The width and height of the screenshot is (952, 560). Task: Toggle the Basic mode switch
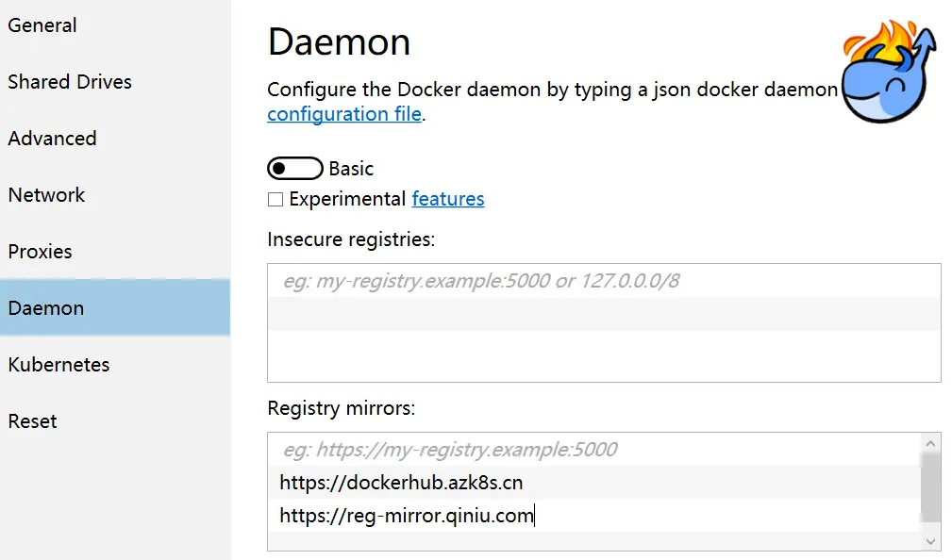coord(295,168)
